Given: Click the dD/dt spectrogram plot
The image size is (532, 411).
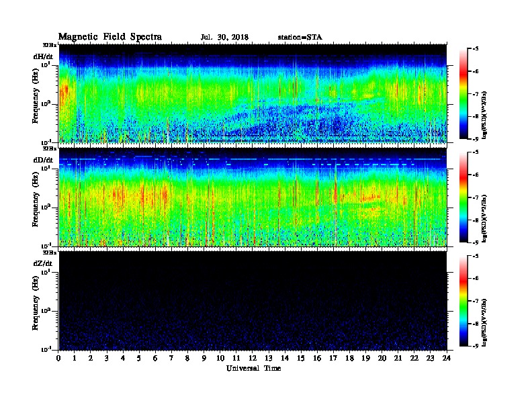Looking at the screenshot, I should coord(253,197).
